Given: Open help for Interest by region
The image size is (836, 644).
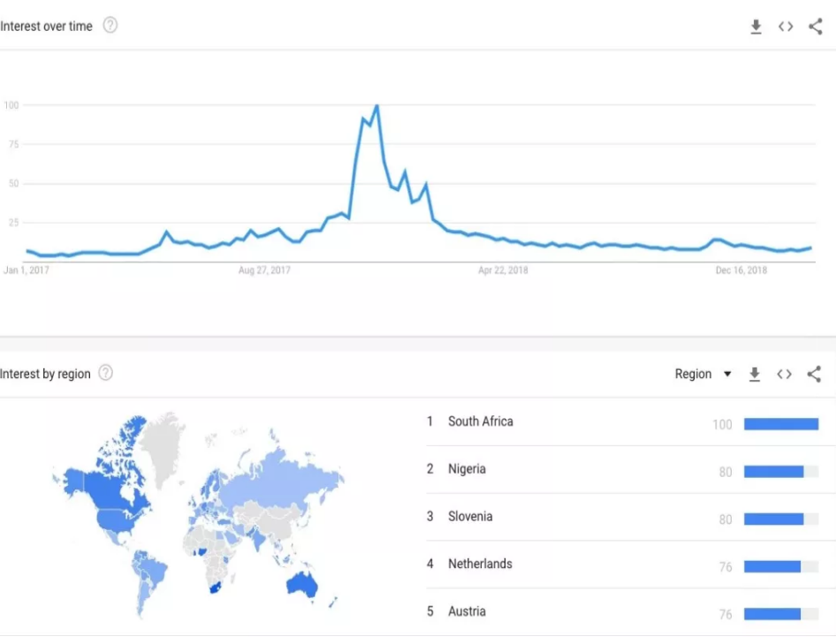Looking at the screenshot, I should pos(106,373).
